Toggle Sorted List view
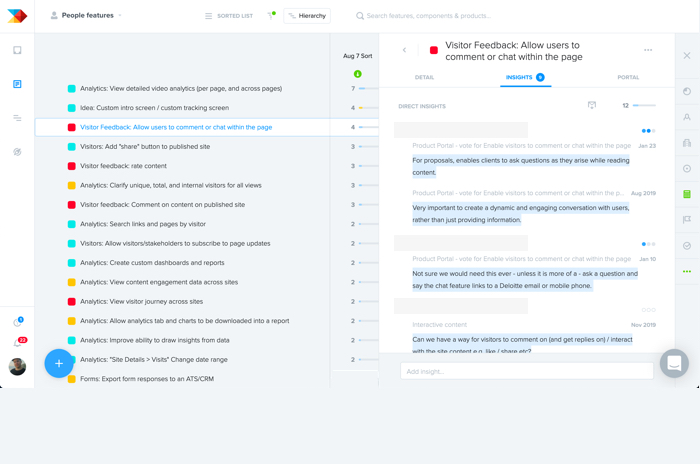The height and width of the screenshot is (464, 700). tap(229, 16)
